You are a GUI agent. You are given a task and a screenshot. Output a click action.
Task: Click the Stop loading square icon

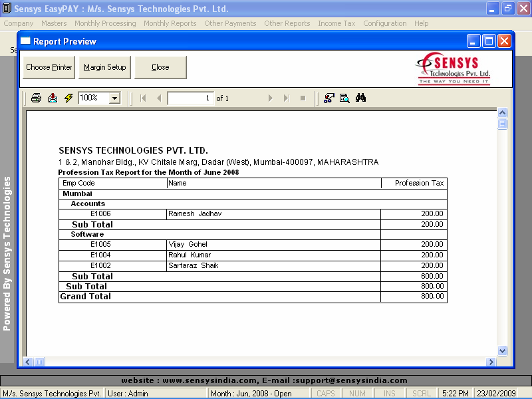(303, 98)
